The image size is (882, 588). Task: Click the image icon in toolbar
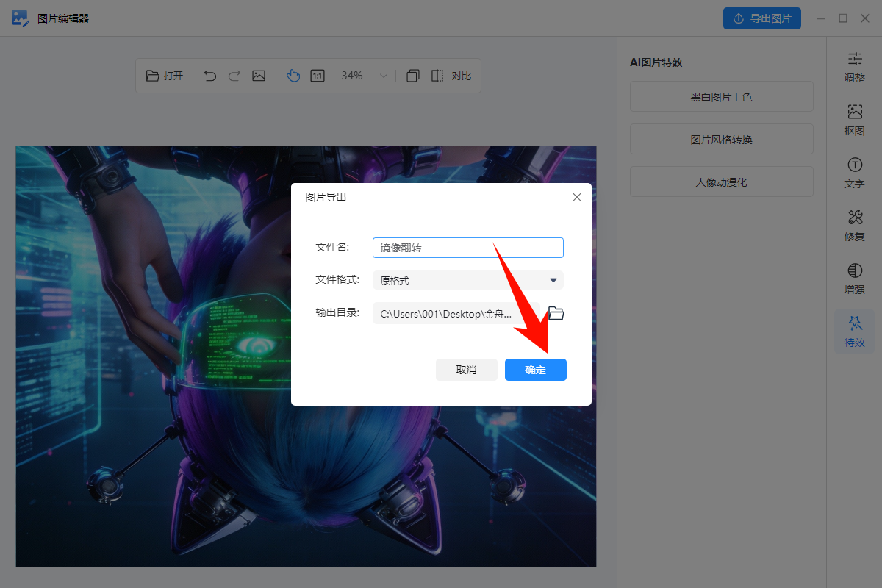click(259, 76)
